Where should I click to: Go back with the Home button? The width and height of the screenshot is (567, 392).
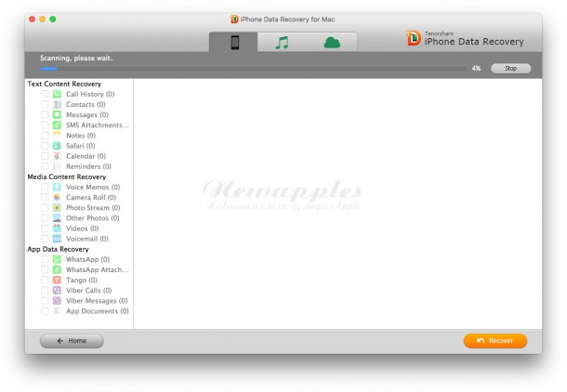tap(72, 341)
